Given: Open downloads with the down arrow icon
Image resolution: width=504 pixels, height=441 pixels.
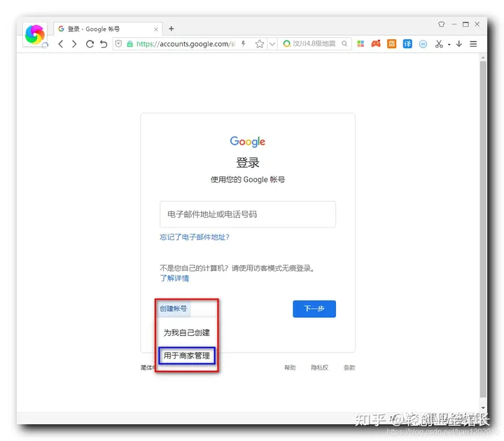Looking at the screenshot, I should (x=459, y=43).
